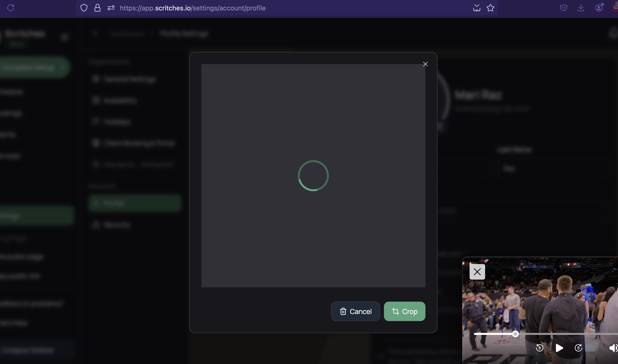Screen dimensions: 618x364
Task: Reload the page with the refresh icon
Action: tap(11, 8)
